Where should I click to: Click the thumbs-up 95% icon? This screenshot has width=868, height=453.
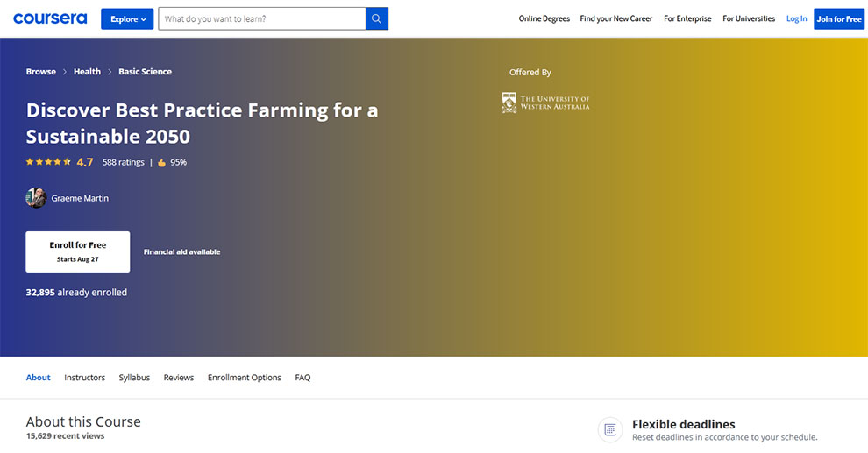161,163
